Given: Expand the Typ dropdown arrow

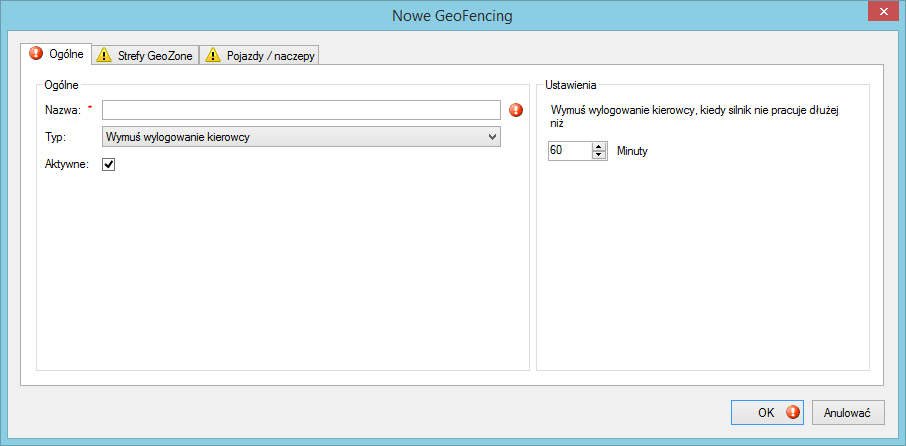Looking at the screenshot, I should click(x=491, y=137).
